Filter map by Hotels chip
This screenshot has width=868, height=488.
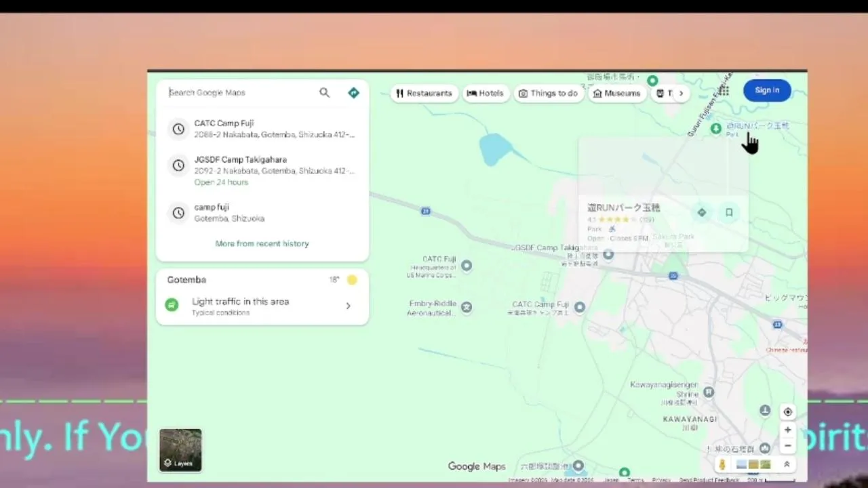click(486, 94)
